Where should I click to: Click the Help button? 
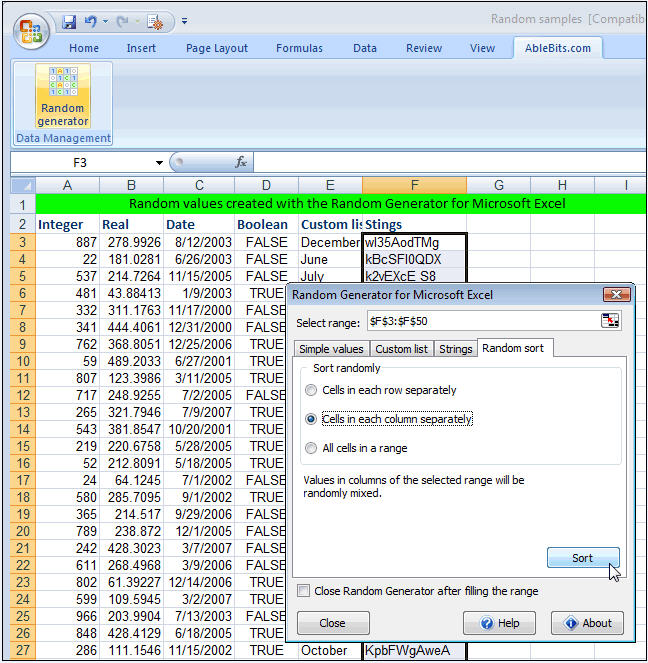tap(499, 623)
